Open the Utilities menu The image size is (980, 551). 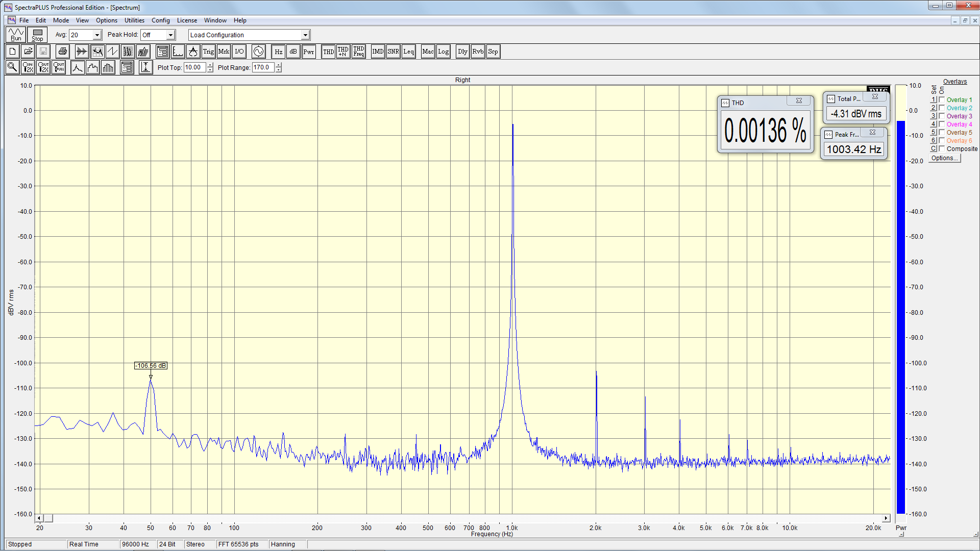coord(134,20)
